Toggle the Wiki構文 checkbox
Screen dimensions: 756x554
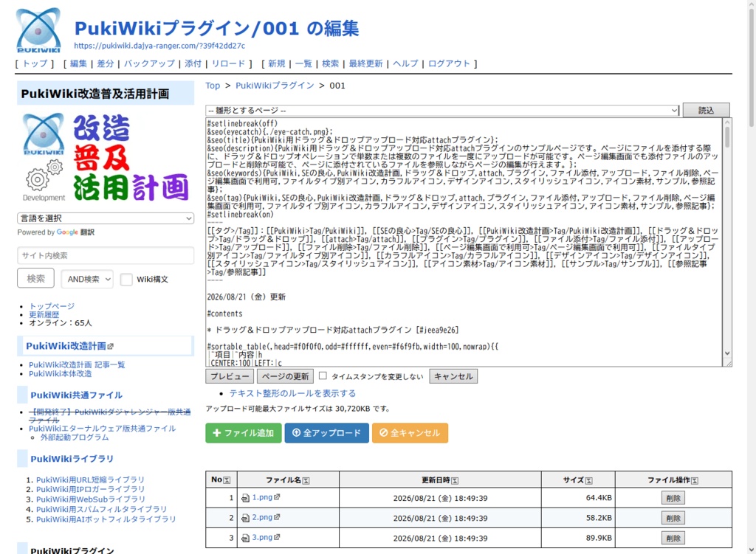pyautogui.click(x=126, y=280)
